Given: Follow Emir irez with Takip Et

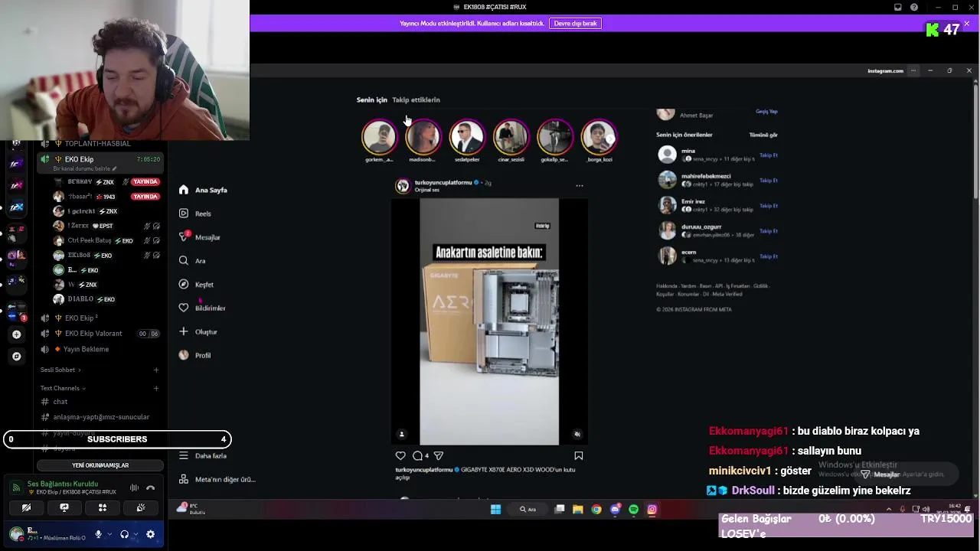Looking at the screenshot, I should (x=769, y=206).
